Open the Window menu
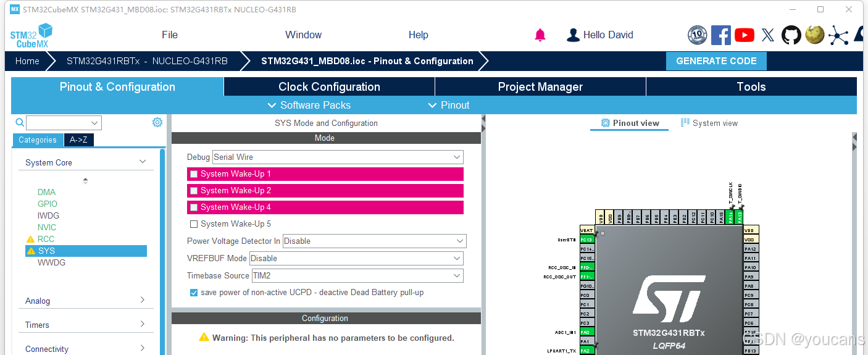The height and width of the screenshot is (355, 868). click(x=303, y=35)
